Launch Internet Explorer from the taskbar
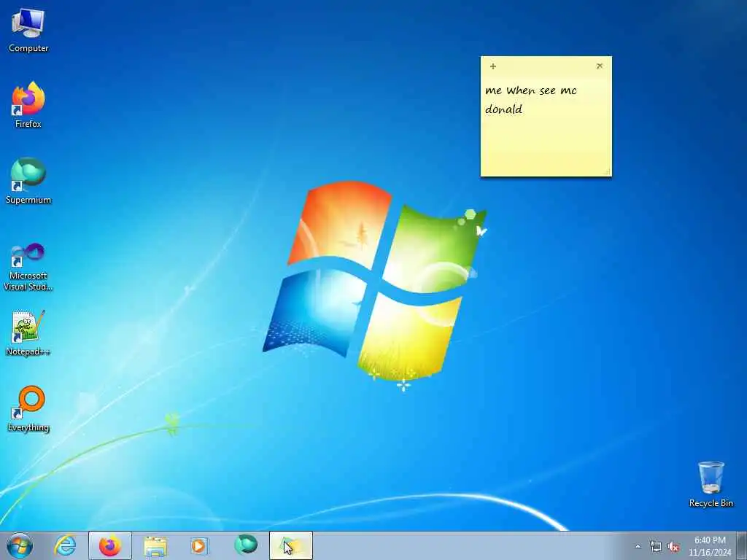This screenshot has width=747, height=560. coord(65,545)
